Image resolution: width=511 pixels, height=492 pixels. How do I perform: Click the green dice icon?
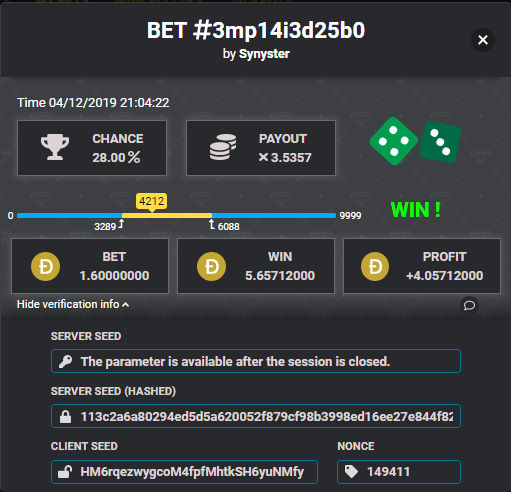click(x=415, y=141)
